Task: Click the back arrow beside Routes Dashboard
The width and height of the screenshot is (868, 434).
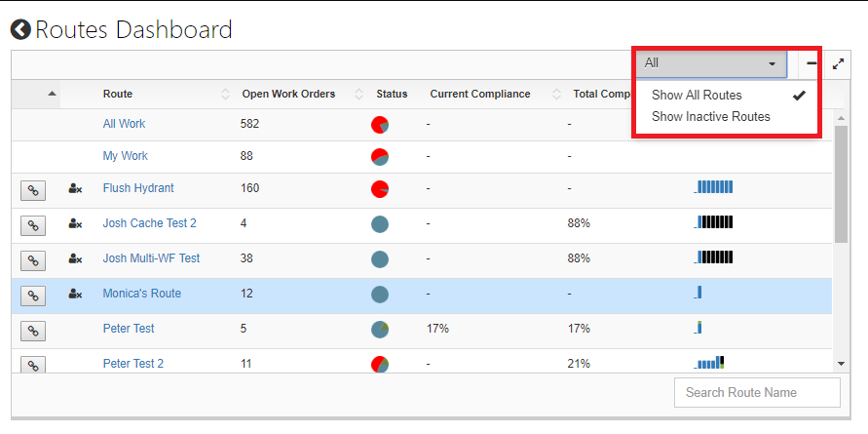Action: coord(20,30)
